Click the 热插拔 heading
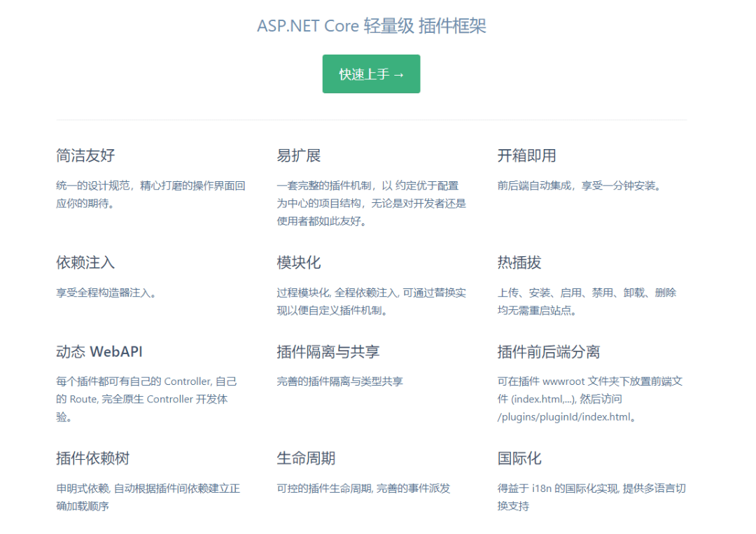 click(519, 262)
